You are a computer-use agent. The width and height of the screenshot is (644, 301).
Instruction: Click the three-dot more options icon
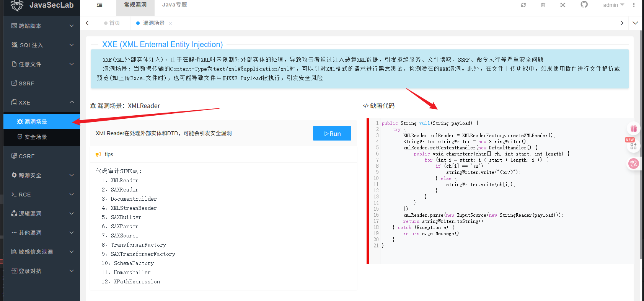(x=634, y=5)
